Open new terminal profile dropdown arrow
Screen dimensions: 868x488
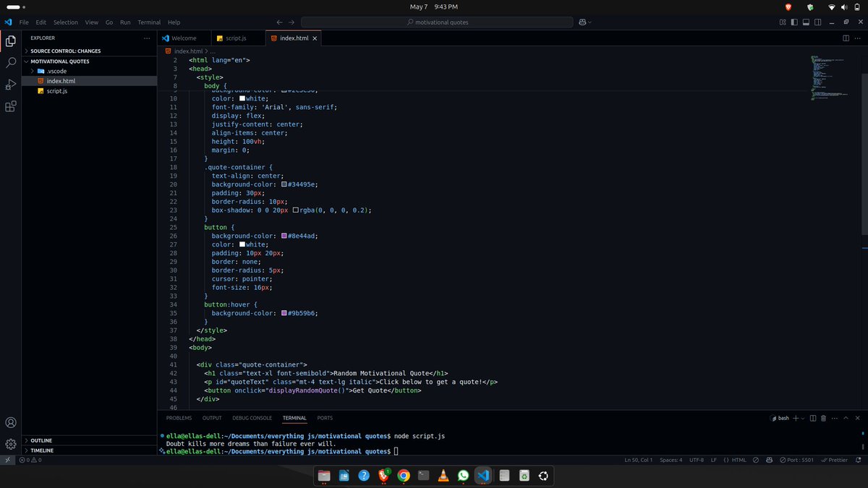(803, 418)
